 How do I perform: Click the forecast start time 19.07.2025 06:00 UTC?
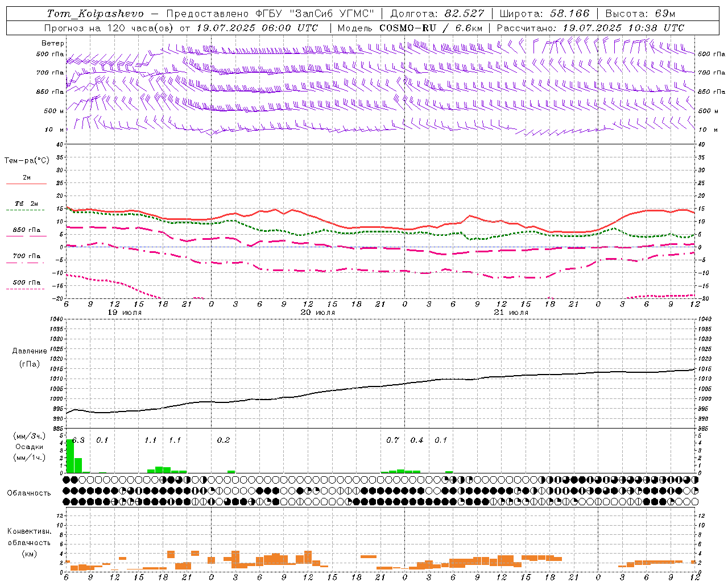click(x=257, y=28)
